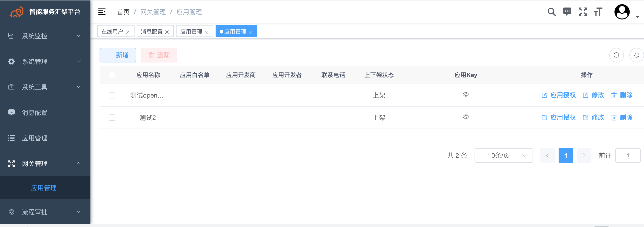Click the 测试open... application name cell

tap(147, 95)
